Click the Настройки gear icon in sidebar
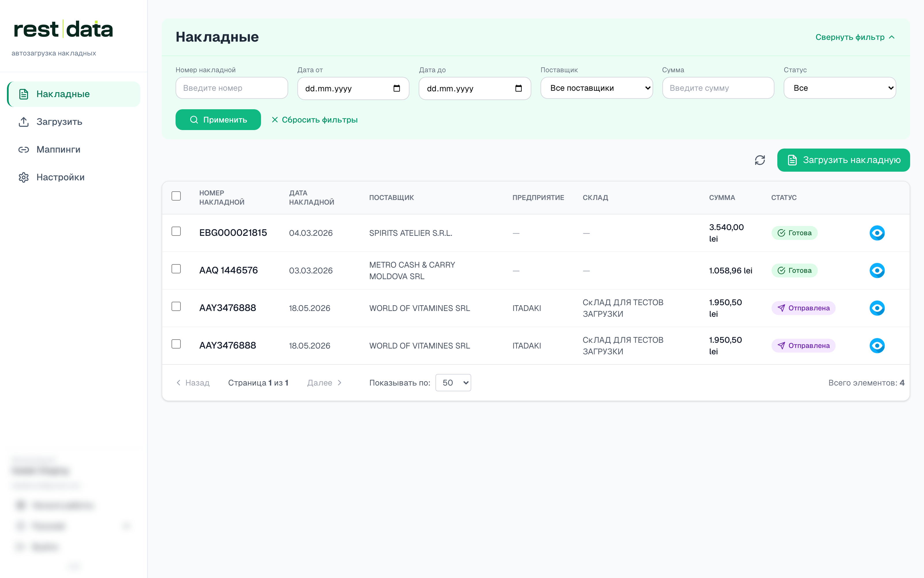 tap(24, 177)
